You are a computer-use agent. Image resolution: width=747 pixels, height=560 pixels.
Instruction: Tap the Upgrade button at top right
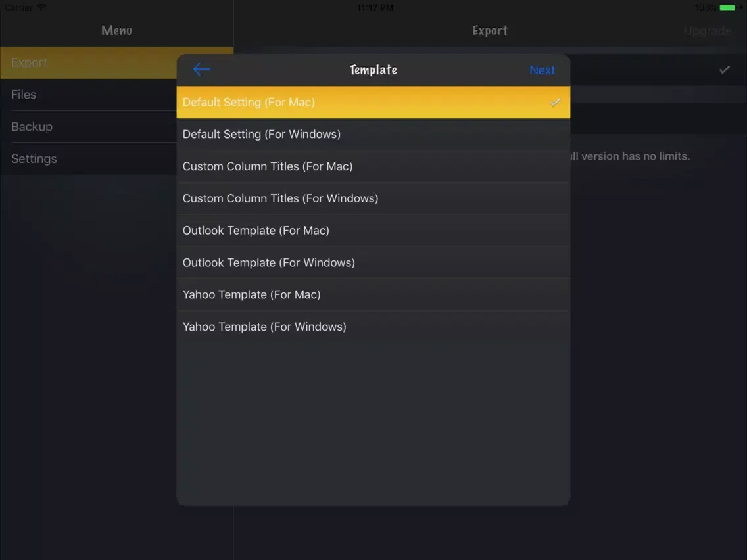(707, 31)
